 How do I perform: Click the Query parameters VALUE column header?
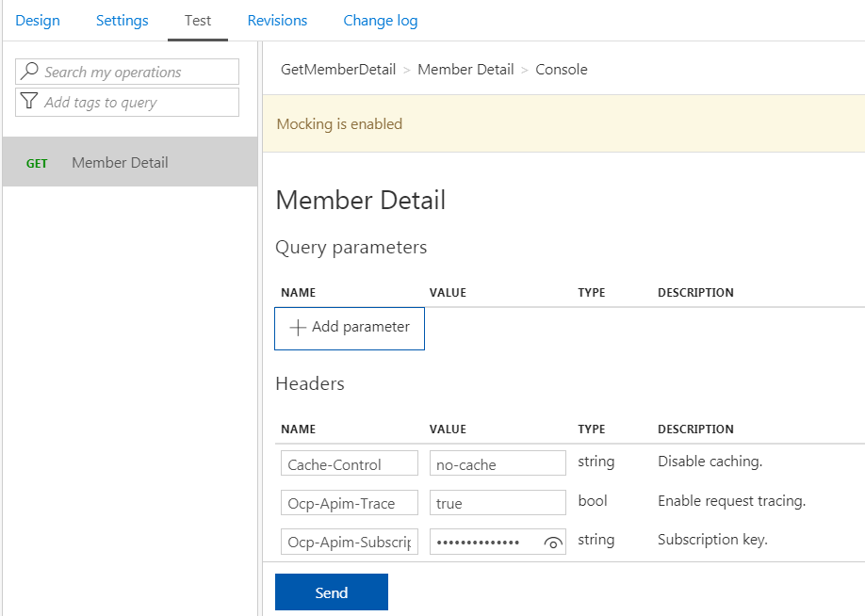pos(448,292)
